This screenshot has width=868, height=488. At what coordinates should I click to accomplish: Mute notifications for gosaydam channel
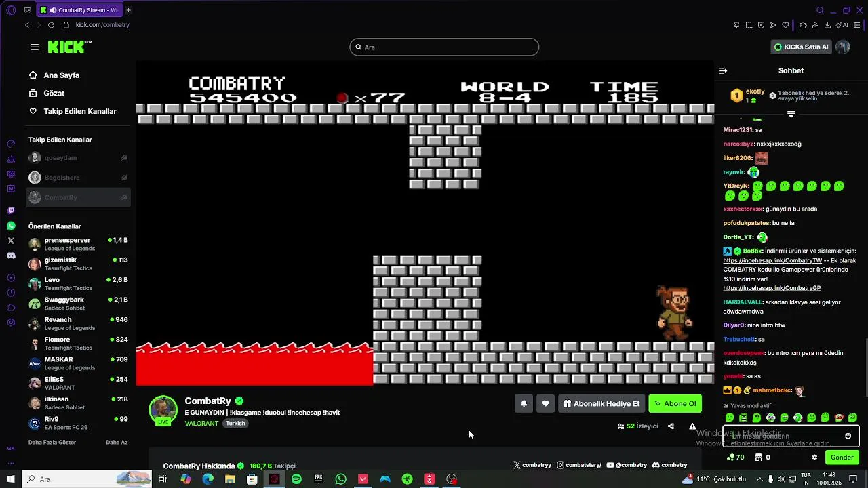coord(124,158)
